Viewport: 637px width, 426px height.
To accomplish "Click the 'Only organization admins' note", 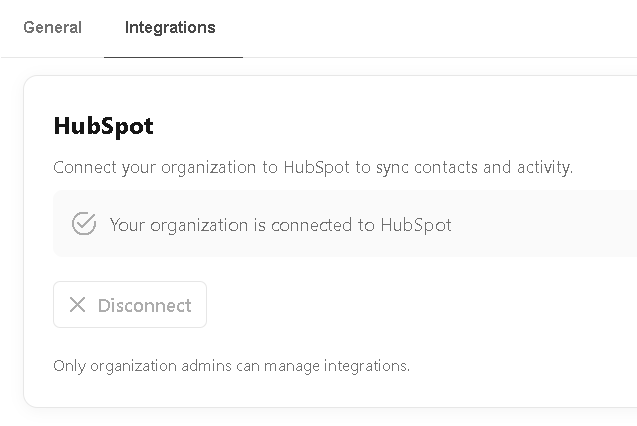I will pos(231,366).
